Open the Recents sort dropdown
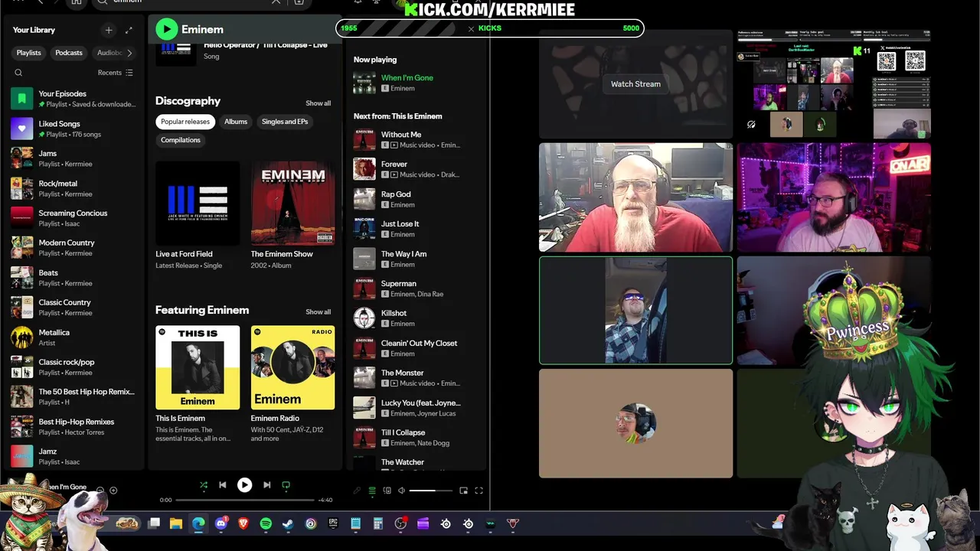This screenshot has width=980, height=551. pos(116,73)
